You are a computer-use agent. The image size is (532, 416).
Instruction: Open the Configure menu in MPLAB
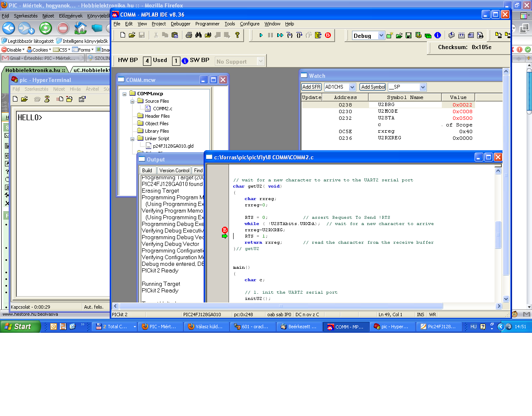coord(249,24)
